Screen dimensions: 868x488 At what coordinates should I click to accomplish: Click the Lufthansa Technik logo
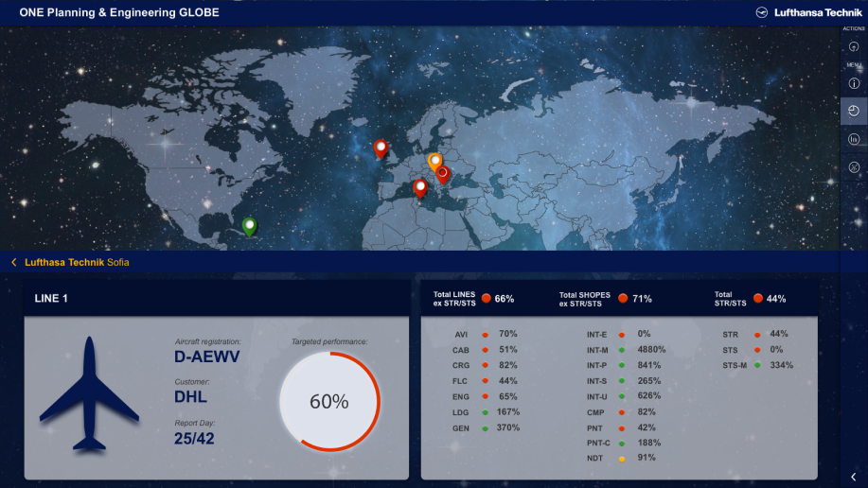[808, 12]
